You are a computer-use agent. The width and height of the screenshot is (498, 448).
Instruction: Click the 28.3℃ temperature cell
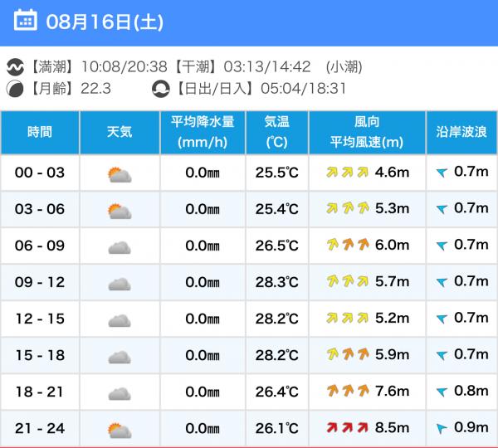276,282
